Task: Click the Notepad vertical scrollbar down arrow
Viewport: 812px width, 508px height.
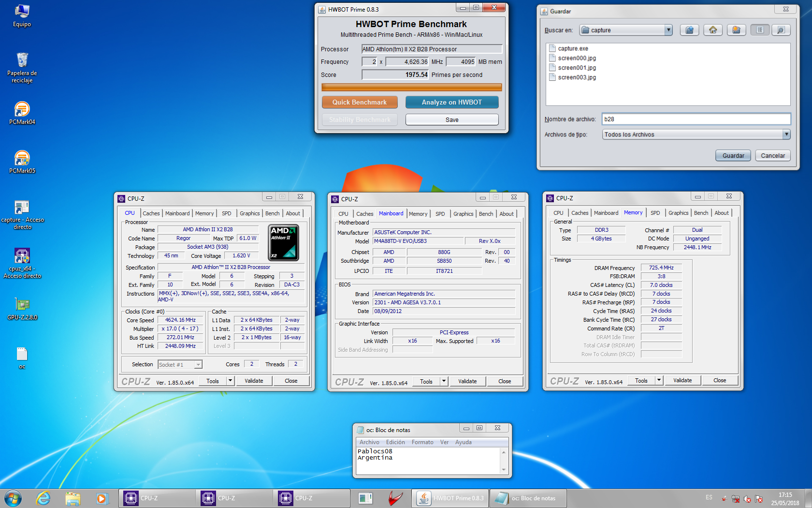Action: pos(504,470)
